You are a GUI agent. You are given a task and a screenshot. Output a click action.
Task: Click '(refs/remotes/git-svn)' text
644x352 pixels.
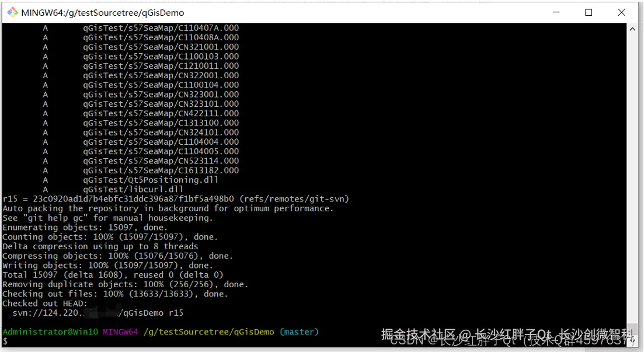tap(294, 199)
